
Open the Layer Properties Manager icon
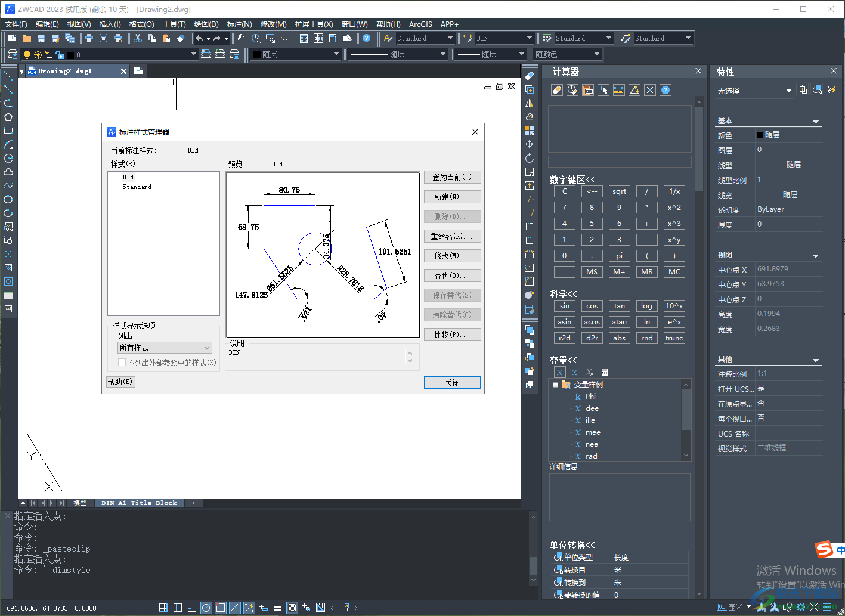click(x=12, y=54)
